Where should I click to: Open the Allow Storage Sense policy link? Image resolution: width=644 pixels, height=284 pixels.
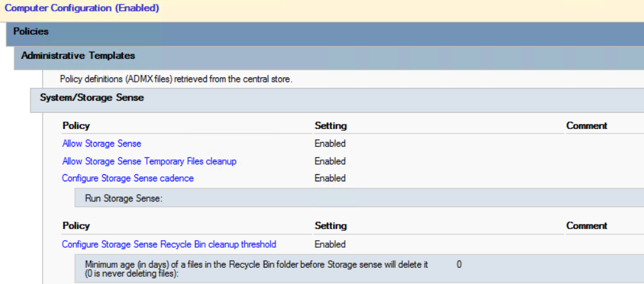[x=102, y=143]
